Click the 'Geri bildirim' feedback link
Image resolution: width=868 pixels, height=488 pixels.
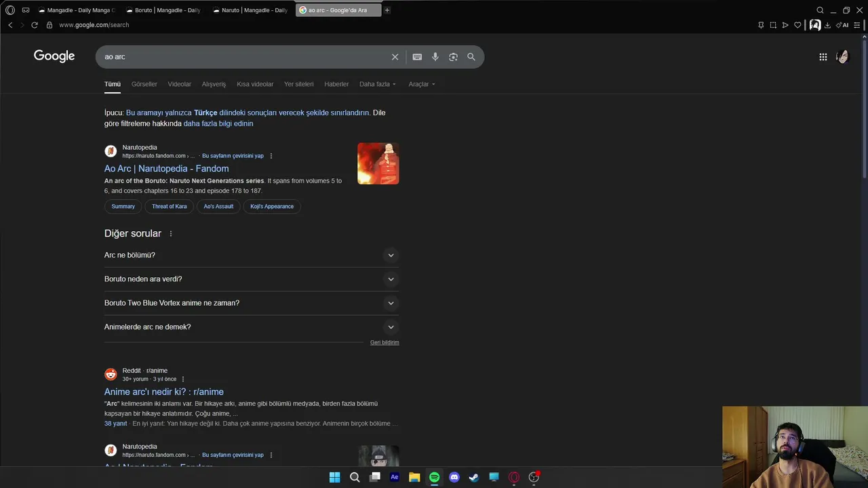coord(384,342)
